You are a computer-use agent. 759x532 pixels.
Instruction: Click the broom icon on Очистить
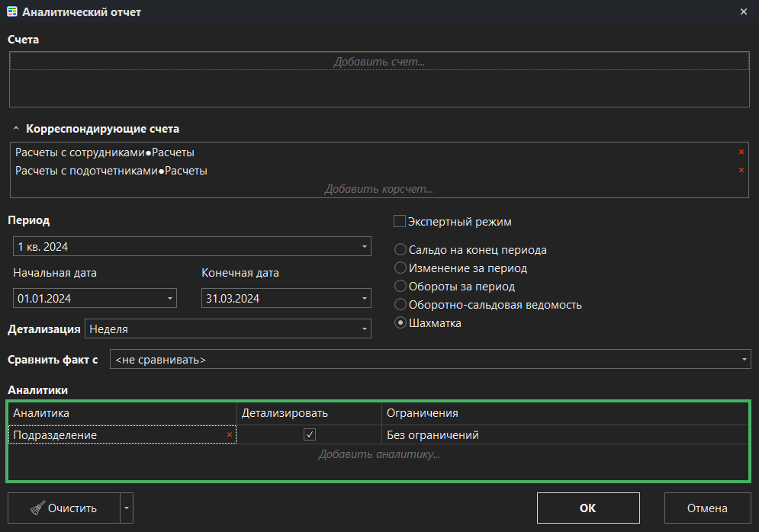tap(37, 508)
